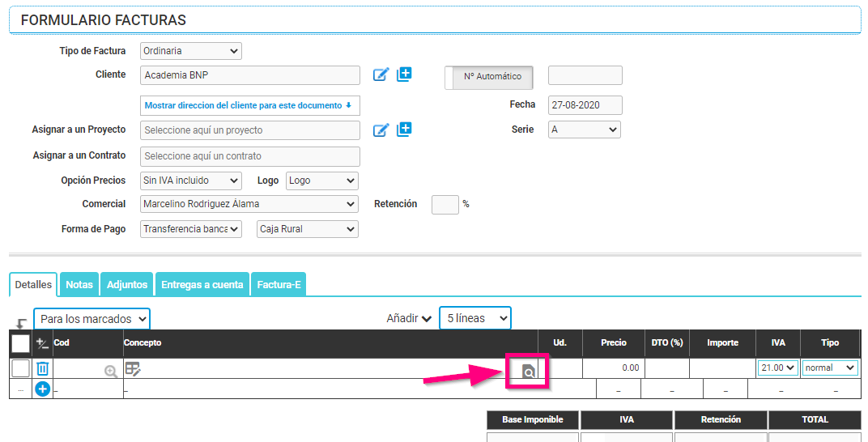Open the concept table edit icon
868x442 pixels.
[x=133, y=369]
